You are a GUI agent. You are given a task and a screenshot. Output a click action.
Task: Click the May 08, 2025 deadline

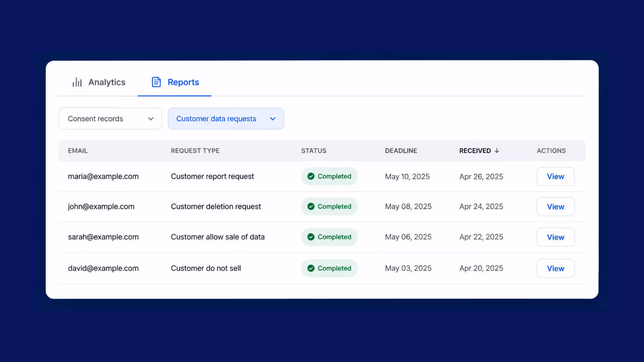click(x=408, y=207)
